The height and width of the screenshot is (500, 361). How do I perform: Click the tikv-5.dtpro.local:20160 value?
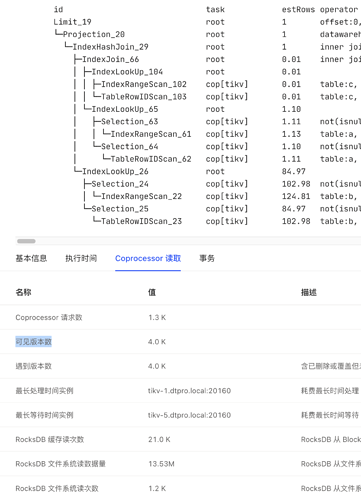click(189, 415)
